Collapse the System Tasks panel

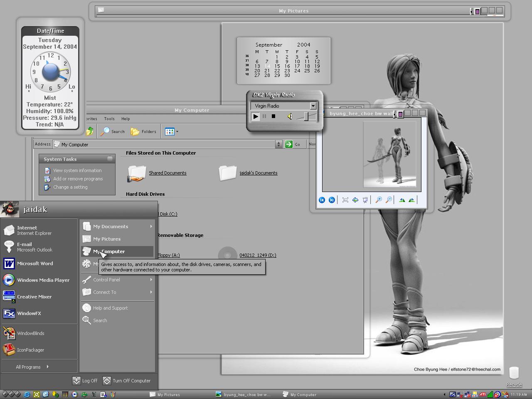[x=110, y=159]
